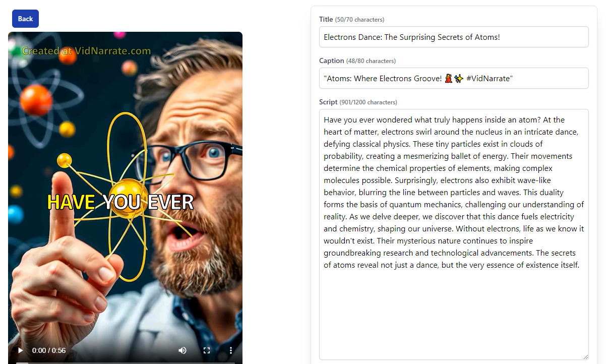Click the Script field label
Screen dimensions: 606x364
point(328,102)
